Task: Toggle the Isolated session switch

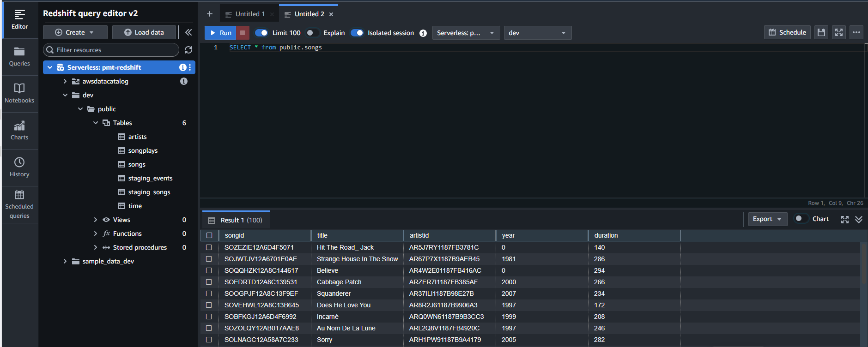Action: 357,33
